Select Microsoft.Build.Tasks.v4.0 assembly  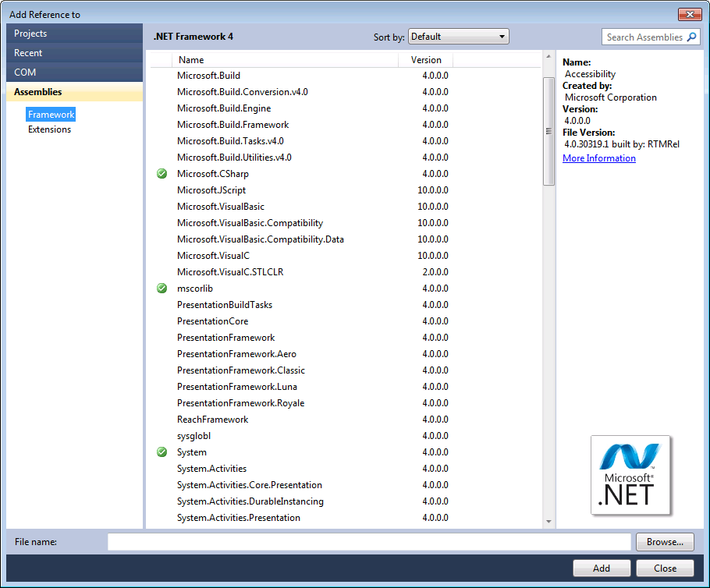point(230,141)
